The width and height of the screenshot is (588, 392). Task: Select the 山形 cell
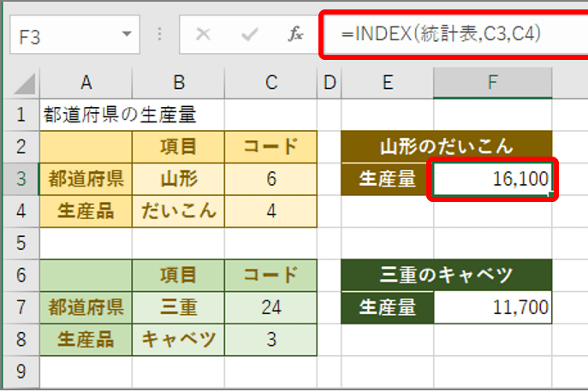179,179
